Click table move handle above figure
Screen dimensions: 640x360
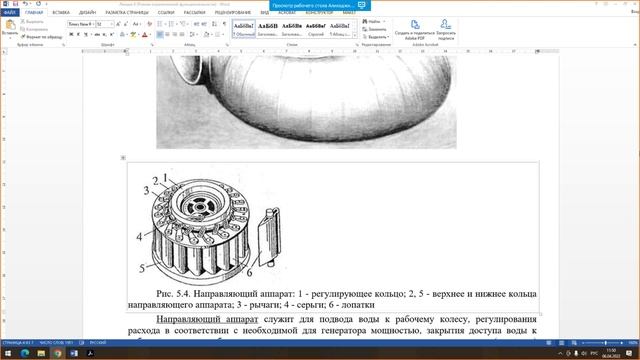(x=123, y=158)
